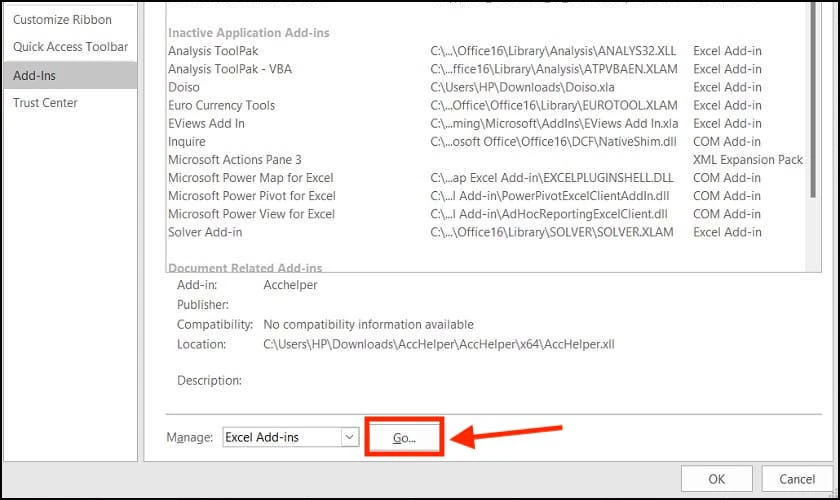Viewport: 840px width, 500px height.
Task: Click the Cancel button
Action: point(797,479)
